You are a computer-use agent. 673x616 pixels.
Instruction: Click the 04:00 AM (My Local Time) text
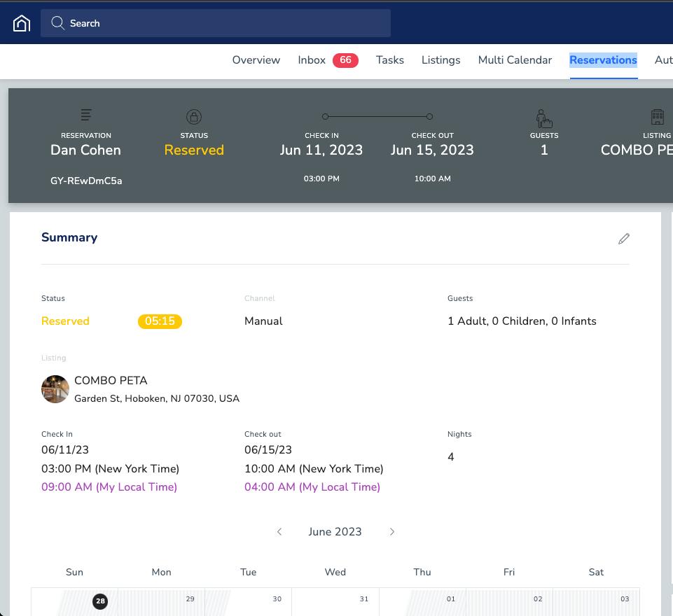click(312, 487)
